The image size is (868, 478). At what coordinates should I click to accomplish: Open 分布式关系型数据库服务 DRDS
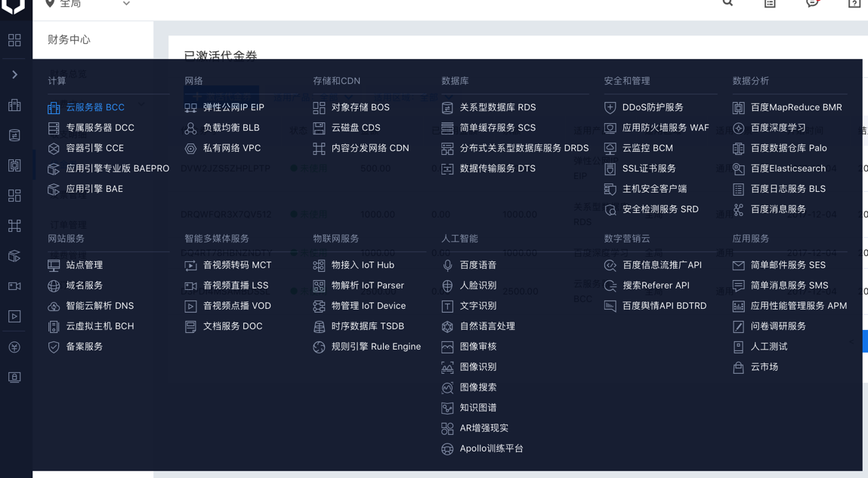(x=524, y=148)
